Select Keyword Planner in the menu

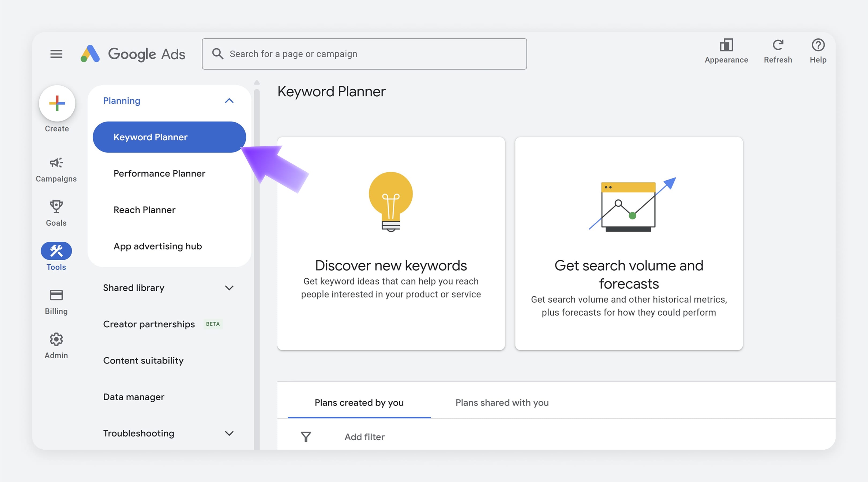click(x=169, y=137)
